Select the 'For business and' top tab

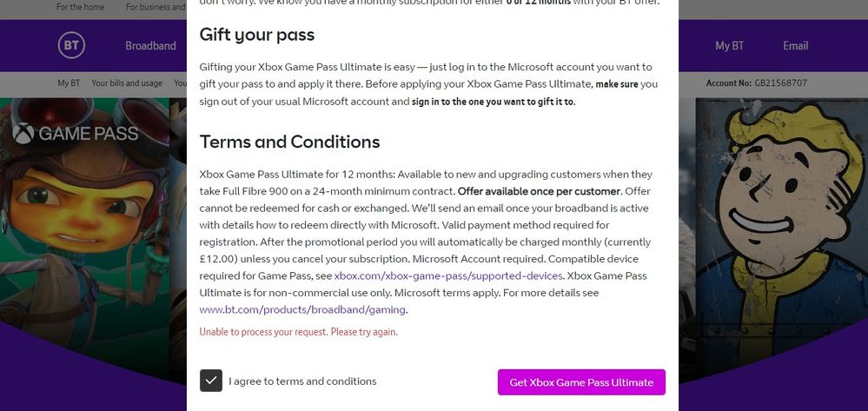tap(156, 7)
